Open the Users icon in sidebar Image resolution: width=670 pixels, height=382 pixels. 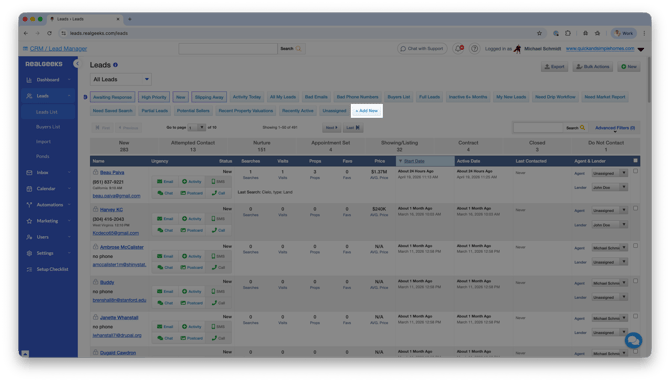tap(29, 237)
